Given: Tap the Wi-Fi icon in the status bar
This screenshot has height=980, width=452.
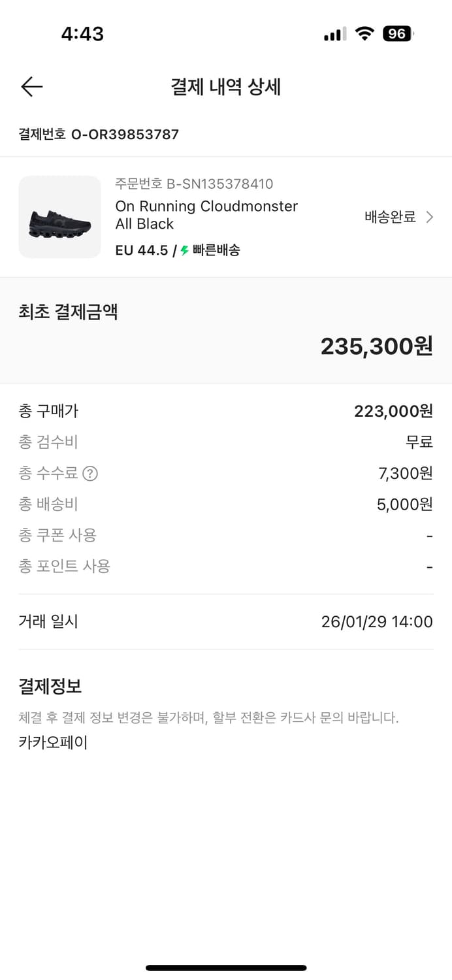Looking at the screenshot, I should [363, 33].
